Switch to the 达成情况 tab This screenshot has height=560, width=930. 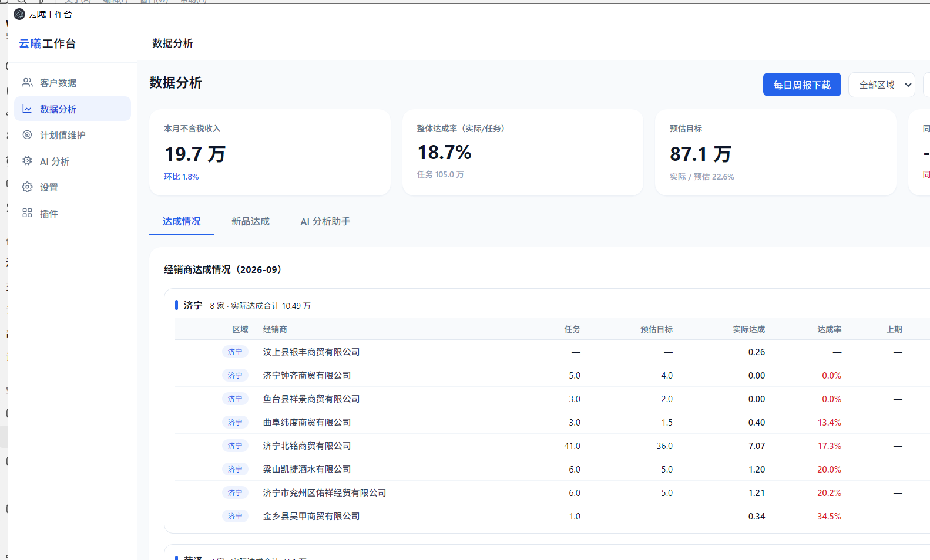182,221
